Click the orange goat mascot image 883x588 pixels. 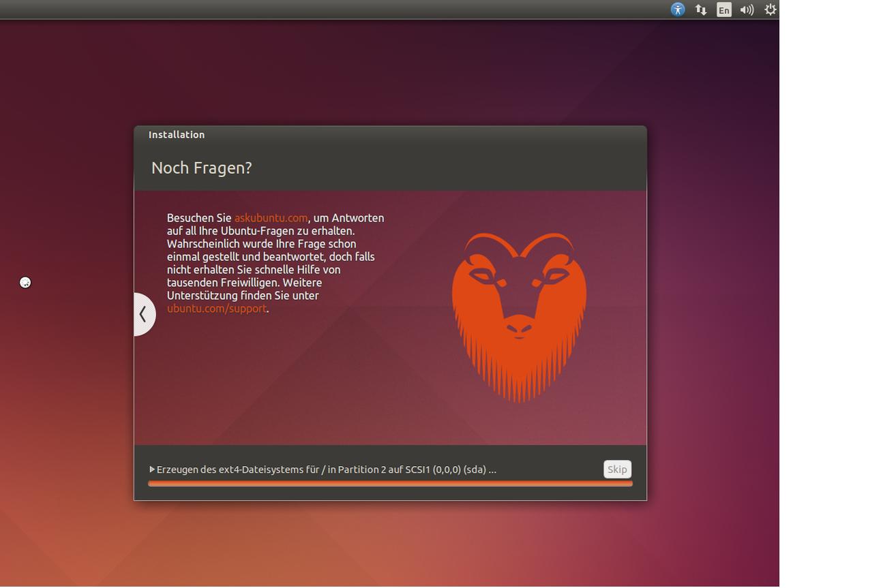(519, 318)
